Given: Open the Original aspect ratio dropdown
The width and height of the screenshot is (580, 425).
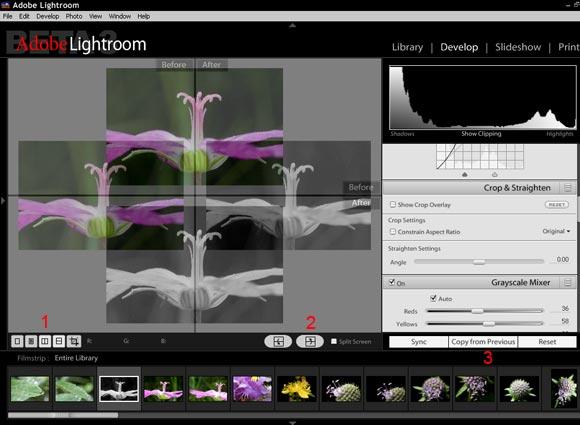Looking at the screenshot, I should (556, 231).
